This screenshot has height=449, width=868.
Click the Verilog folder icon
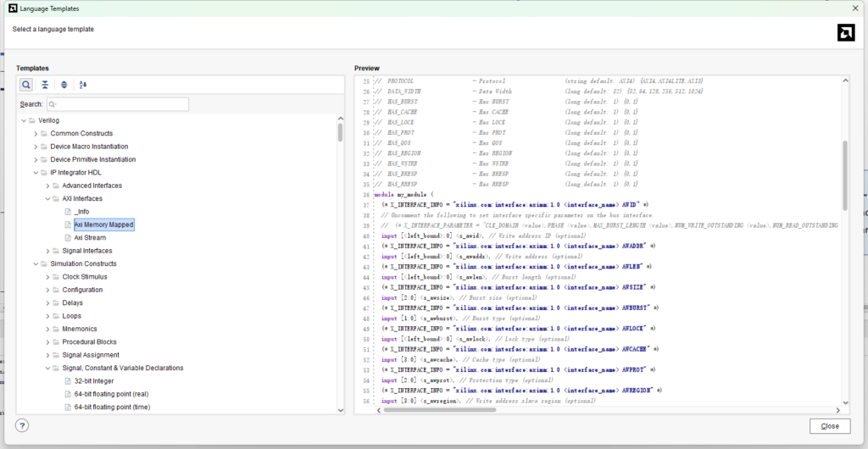32,120
